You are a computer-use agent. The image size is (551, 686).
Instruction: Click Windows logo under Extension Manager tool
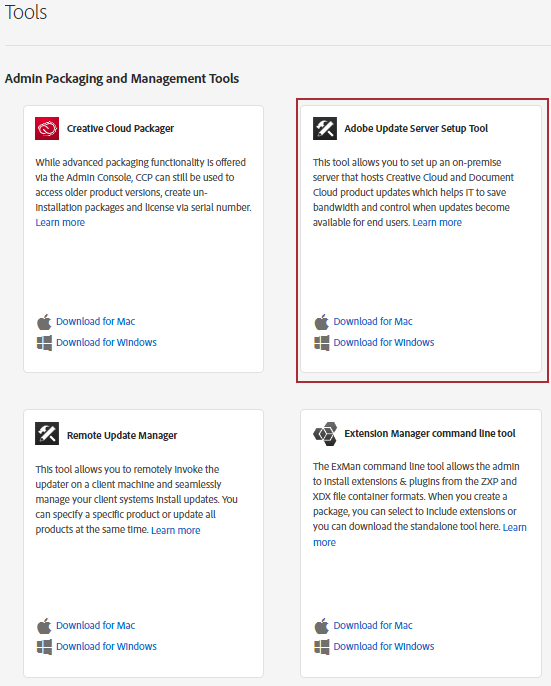pyautogui.click(x=322, y=647)
